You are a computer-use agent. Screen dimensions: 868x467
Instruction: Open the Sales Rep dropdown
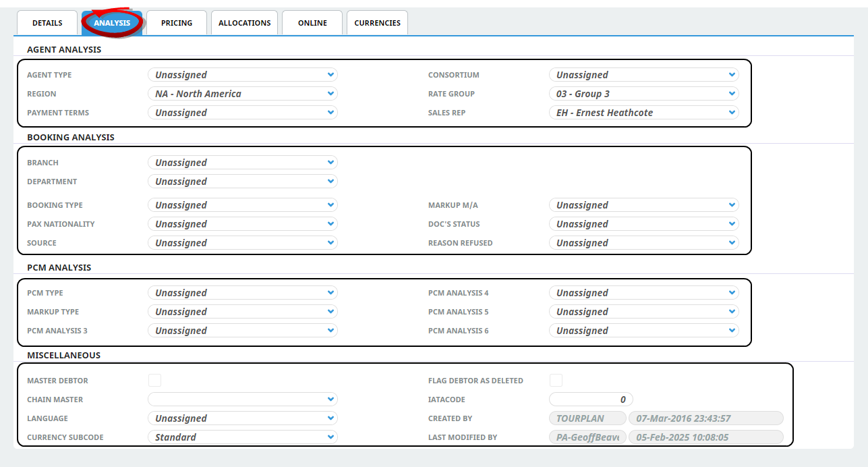point(643,112)
